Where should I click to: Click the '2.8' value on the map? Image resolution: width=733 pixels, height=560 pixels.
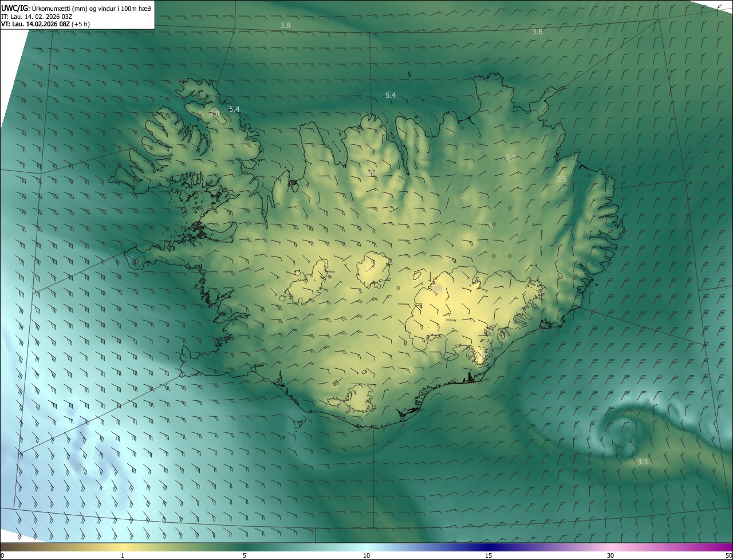tap(215, 115)
